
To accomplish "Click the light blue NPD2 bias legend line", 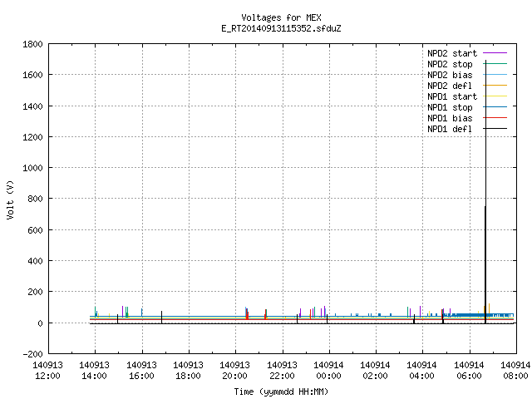I will tap(495, 74).
